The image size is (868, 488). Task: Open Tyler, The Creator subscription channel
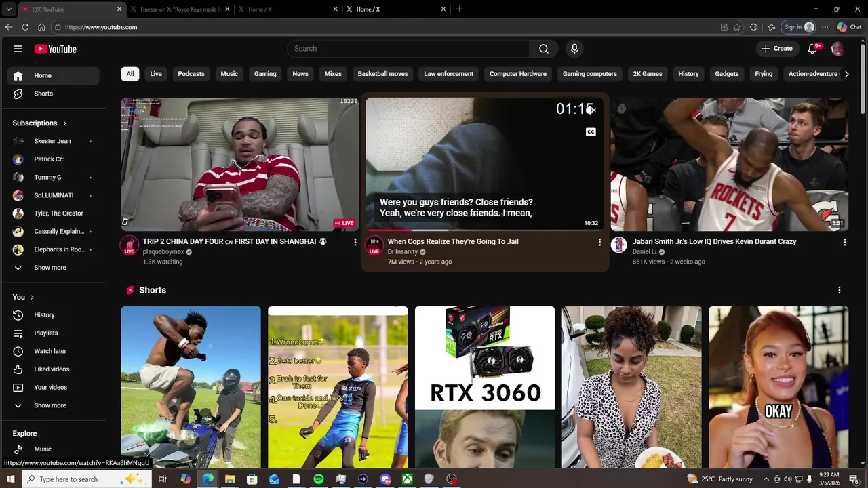(x=53, y=213)
